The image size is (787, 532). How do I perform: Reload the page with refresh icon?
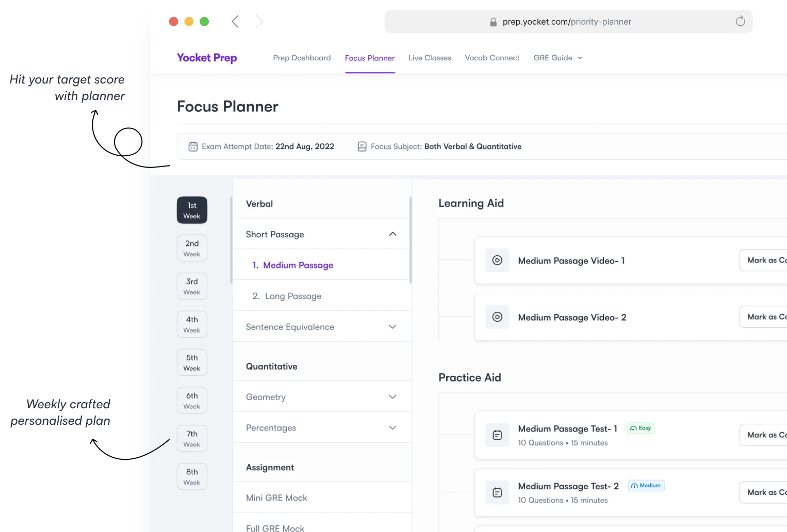tap(740, 21)
